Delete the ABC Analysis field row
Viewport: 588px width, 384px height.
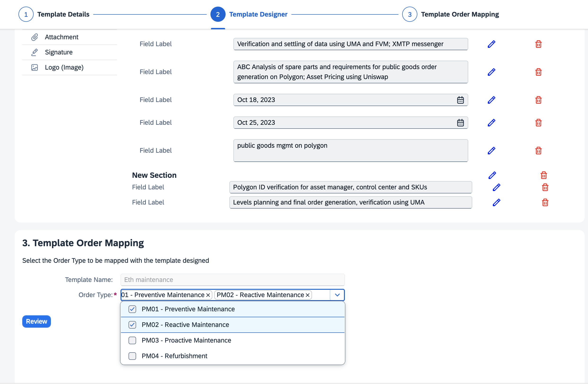pyautogui.click(x=538, y=72)
